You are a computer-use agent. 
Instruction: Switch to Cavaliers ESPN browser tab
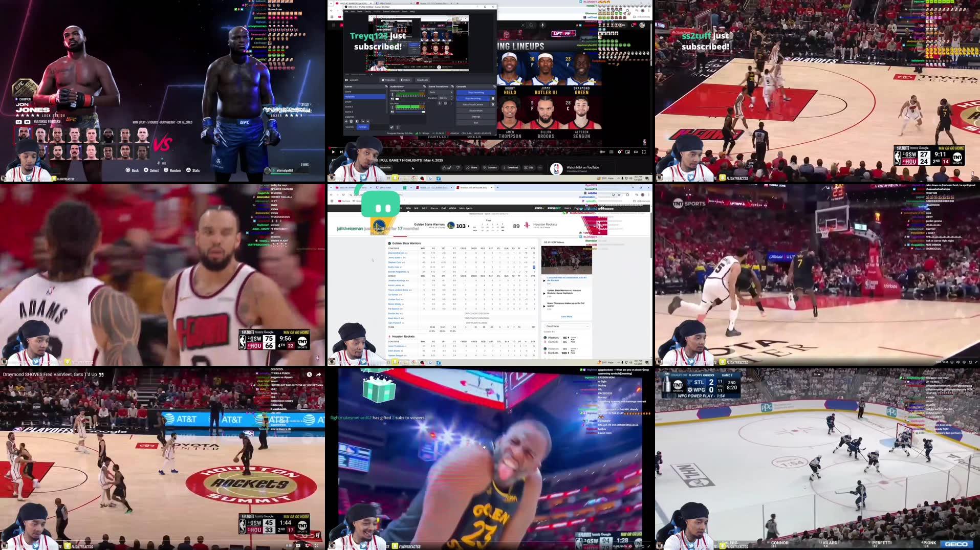click(x=435, y=187)
